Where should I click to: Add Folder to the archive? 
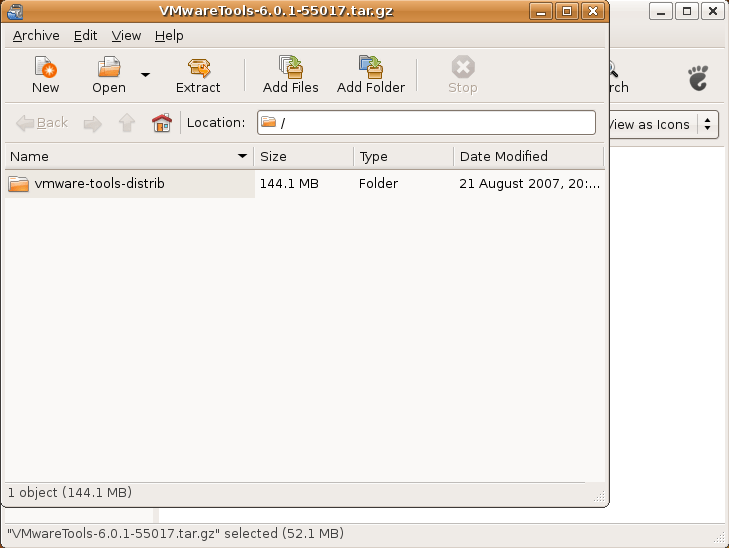(x=371, y=75)
